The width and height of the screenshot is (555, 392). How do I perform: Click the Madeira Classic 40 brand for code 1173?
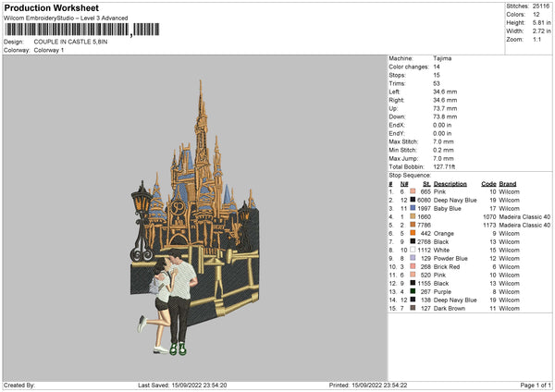point(525,225)
